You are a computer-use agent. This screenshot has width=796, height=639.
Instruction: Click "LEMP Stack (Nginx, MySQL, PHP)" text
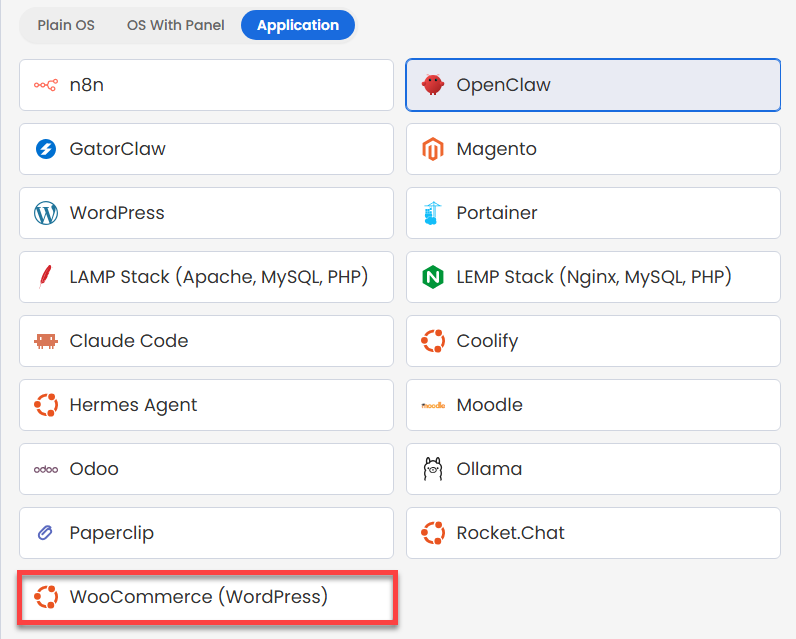(594, 277)
